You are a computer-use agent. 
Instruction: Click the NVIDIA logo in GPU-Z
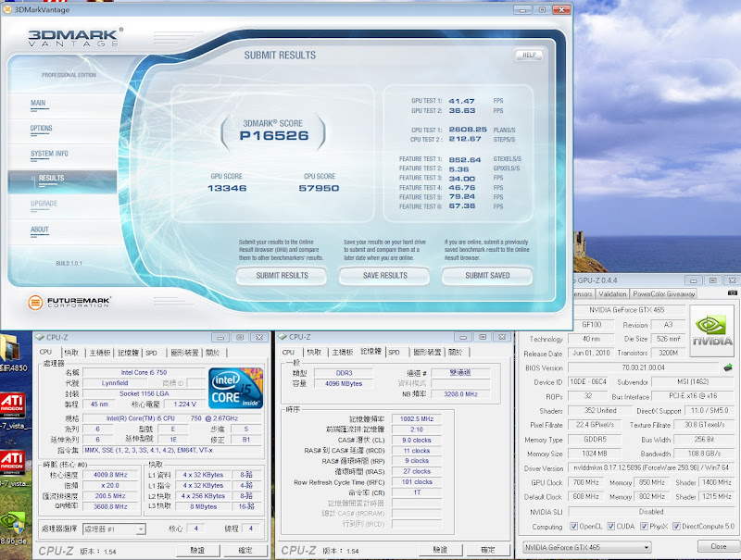(x=712, y=330)
